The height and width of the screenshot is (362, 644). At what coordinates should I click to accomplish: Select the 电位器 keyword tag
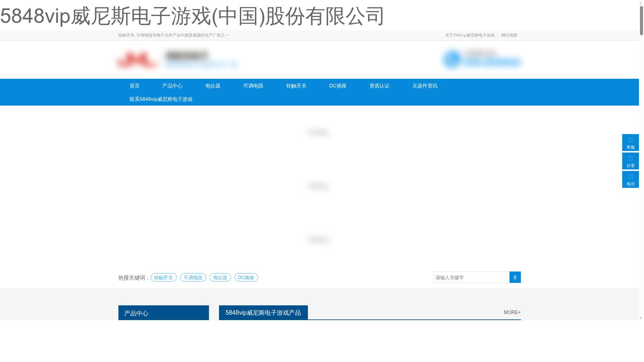coord(220,277)
